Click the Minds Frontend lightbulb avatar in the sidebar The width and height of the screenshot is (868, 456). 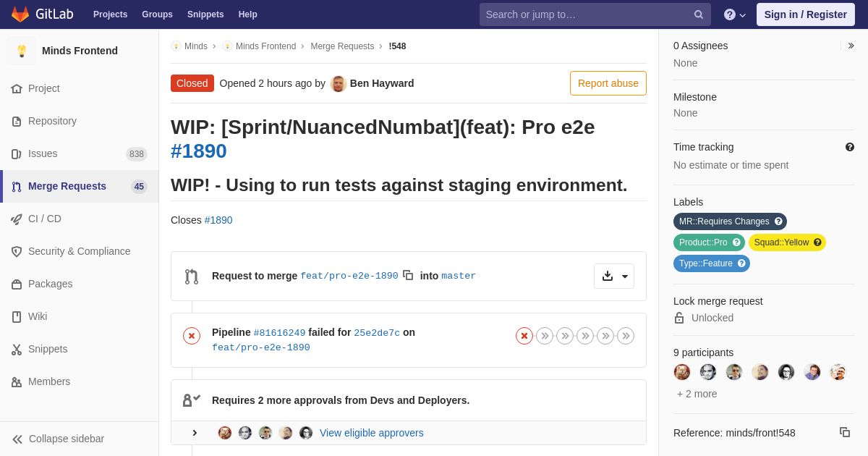tap(22, 51)
